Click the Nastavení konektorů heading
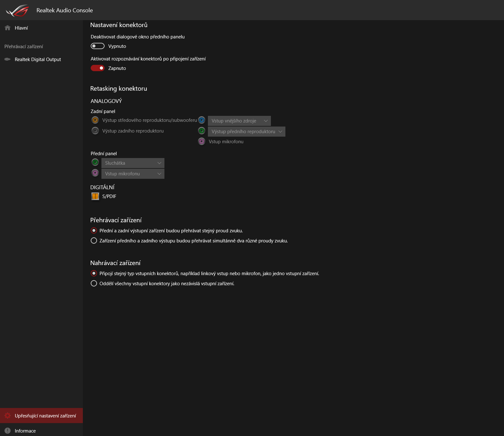 click(119, 25)
